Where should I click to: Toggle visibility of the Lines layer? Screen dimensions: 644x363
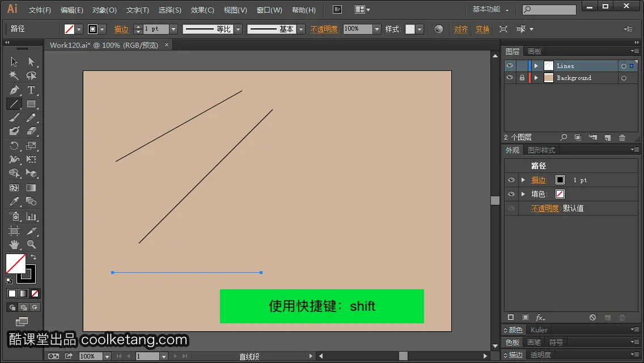510,66
